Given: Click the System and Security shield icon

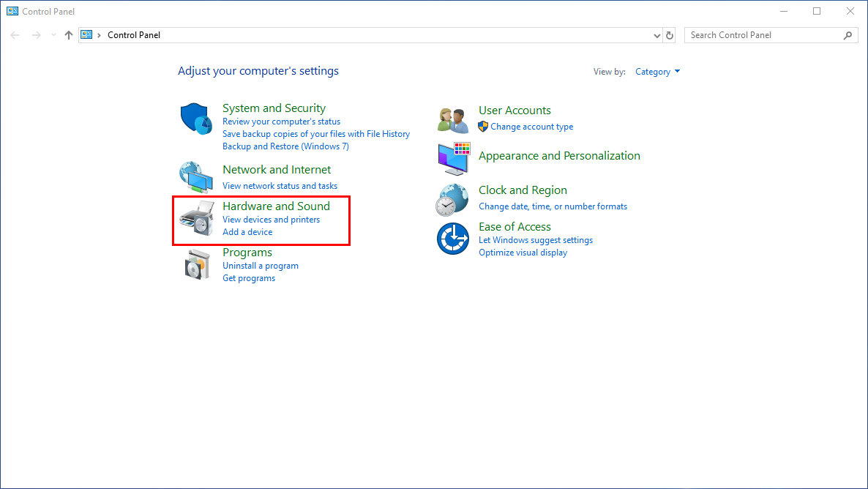Looking at the screenshot, I should pyautogui.click(x=196, y=119).
